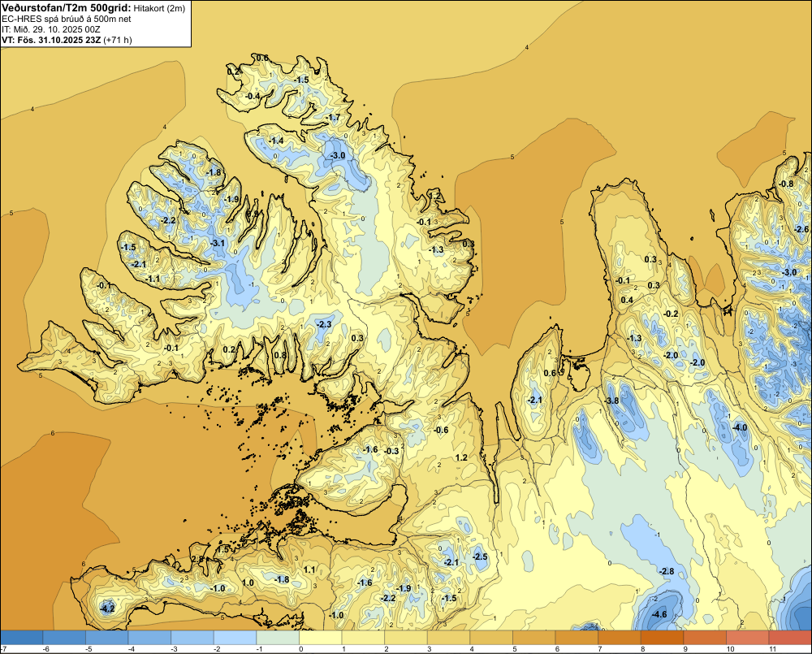Select the -4.6 temperature value
Viewport: 812px width, 654px height.
pyautogui.click(x=659, y=615)
